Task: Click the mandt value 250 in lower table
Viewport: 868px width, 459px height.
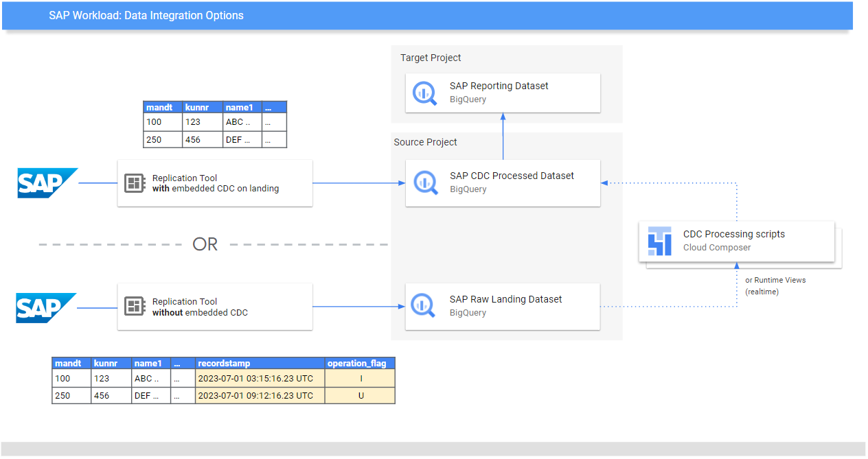Action: pos(62,395)
